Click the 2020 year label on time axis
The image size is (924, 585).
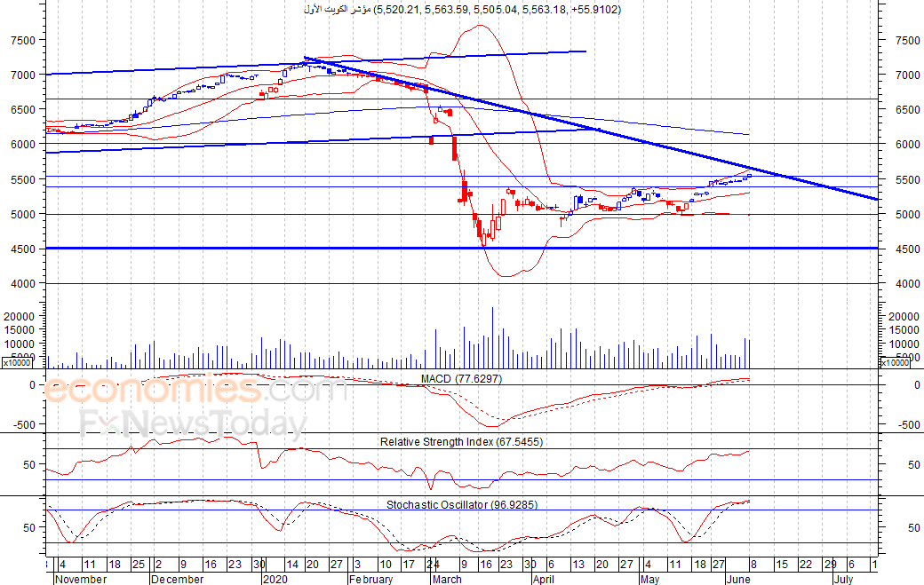click(275, 579)
